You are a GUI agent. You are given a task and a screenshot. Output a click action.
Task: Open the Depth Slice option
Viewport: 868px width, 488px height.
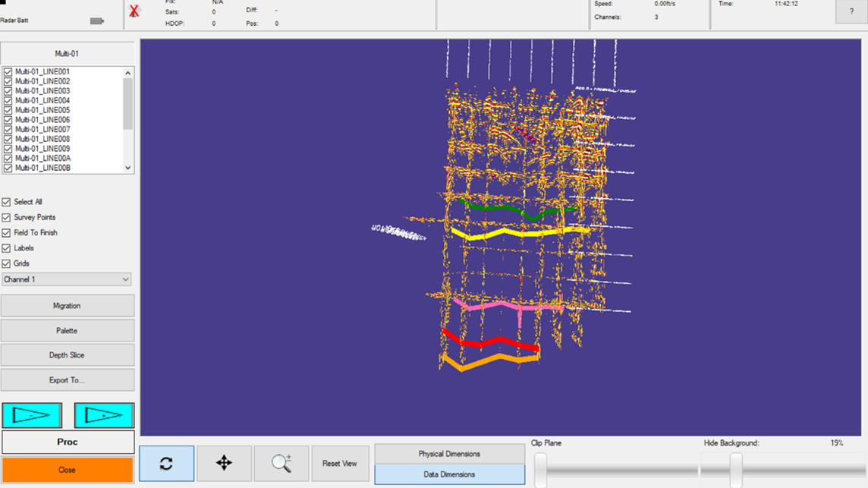[x=67, y=355]
